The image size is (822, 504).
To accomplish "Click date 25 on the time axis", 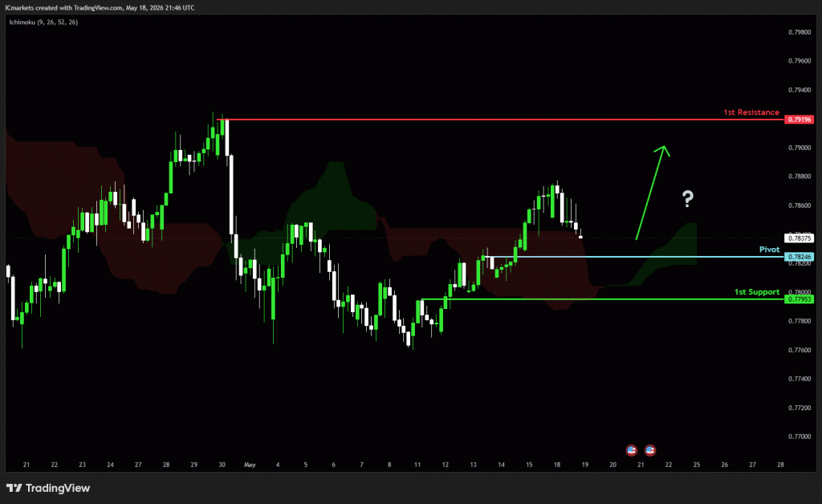I will (696, 465).
